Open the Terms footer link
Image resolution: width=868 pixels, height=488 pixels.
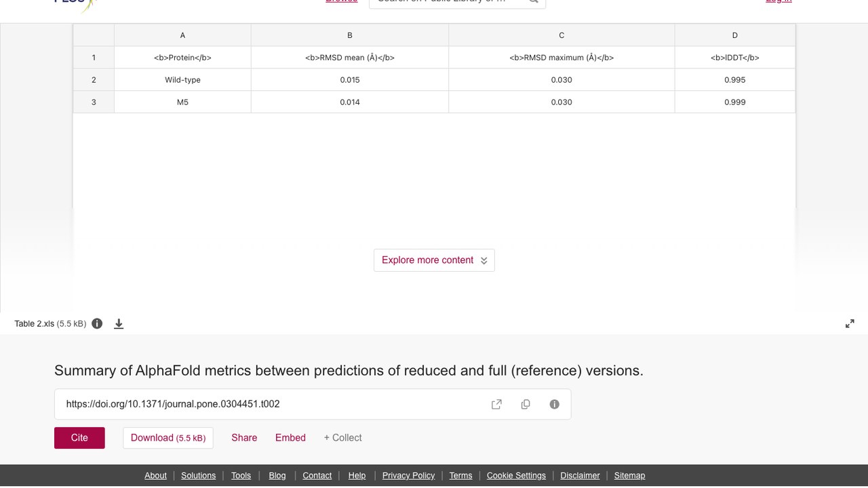coord(460,476)
